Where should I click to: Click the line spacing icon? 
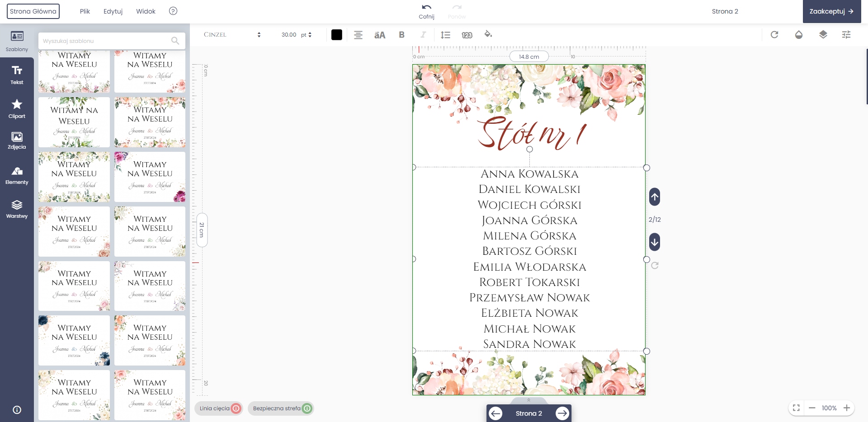point(445,35)
